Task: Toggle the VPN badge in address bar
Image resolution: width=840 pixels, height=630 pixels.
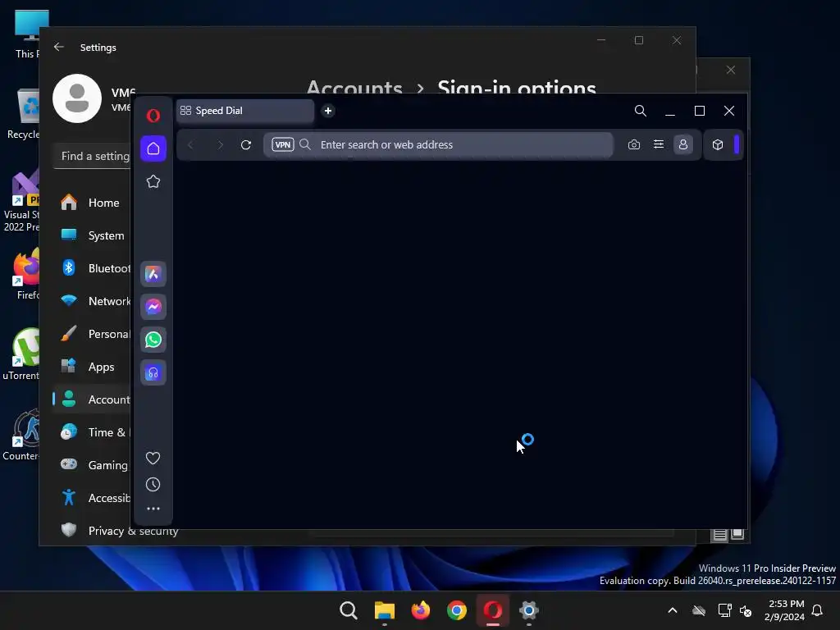Action: (283, 144)
